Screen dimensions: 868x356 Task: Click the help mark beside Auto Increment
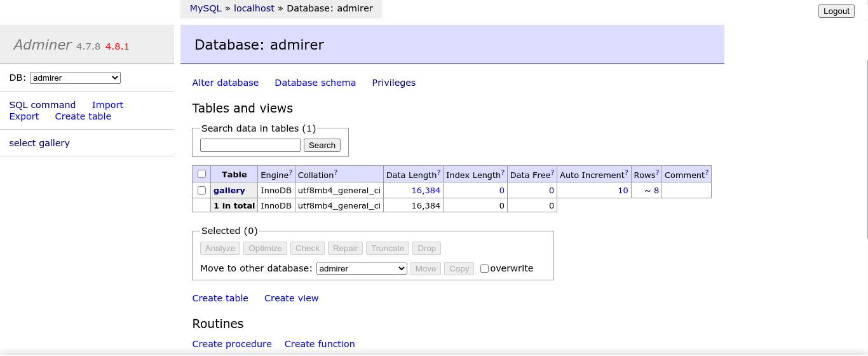tap(627, 172)
